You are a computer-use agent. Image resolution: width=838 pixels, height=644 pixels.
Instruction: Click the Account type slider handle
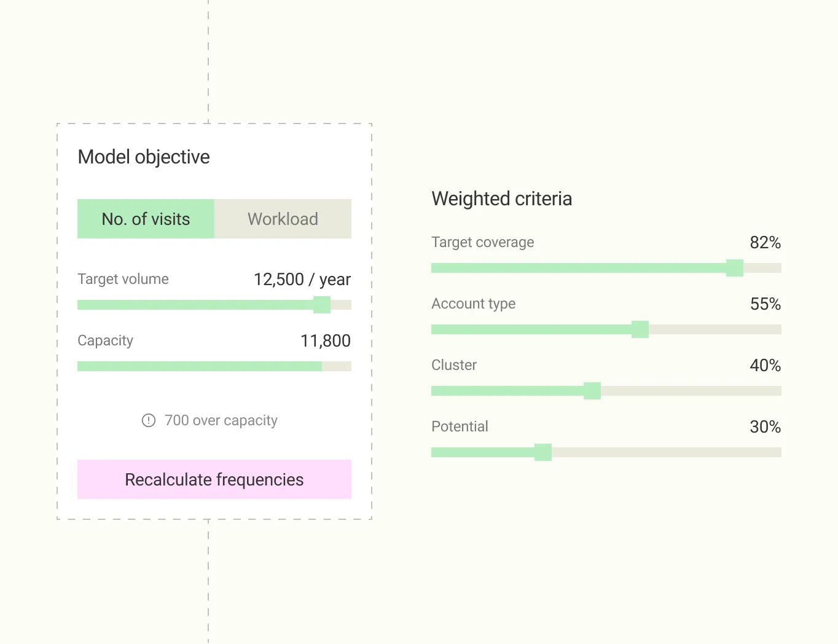click(640, 329)
